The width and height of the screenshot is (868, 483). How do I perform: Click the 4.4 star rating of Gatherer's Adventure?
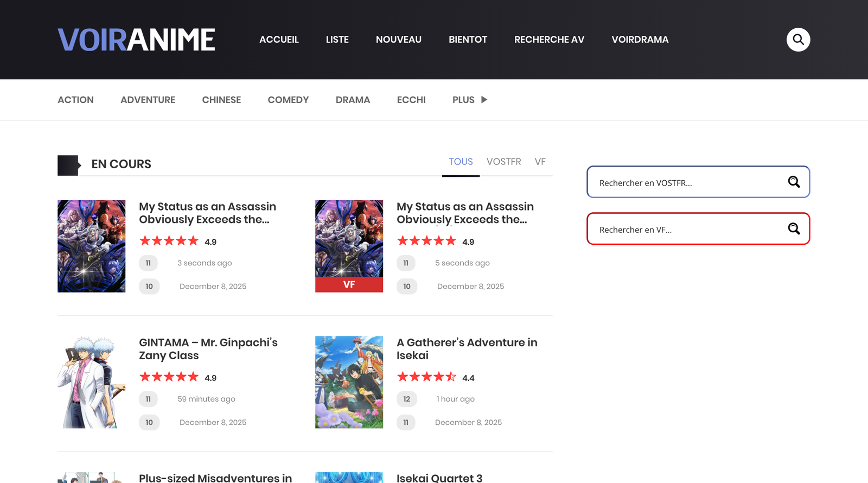[x=426, y=377]
